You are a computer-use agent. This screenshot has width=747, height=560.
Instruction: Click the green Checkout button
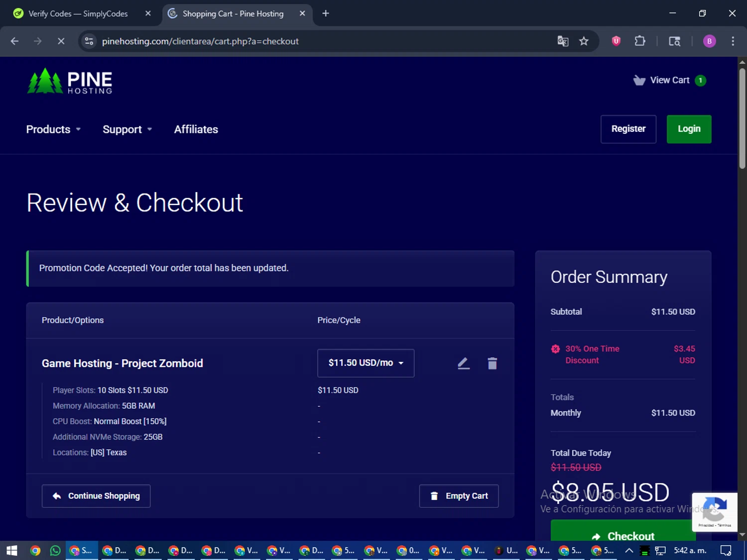point(623,531)
